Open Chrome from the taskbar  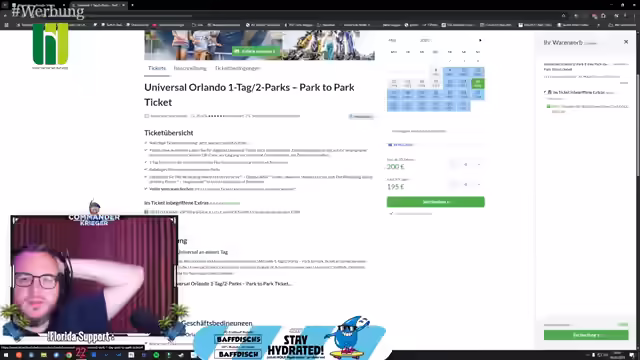[69, 355]
